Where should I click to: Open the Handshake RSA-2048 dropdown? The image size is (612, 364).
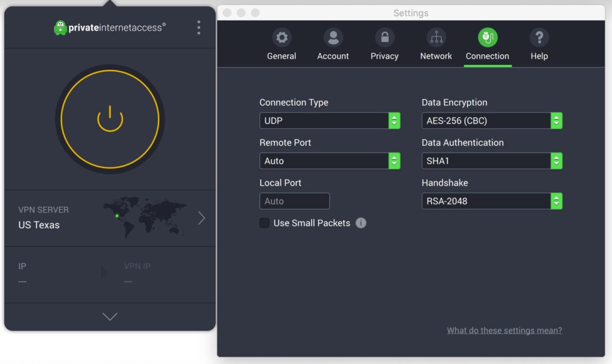(x=492, y=201)
